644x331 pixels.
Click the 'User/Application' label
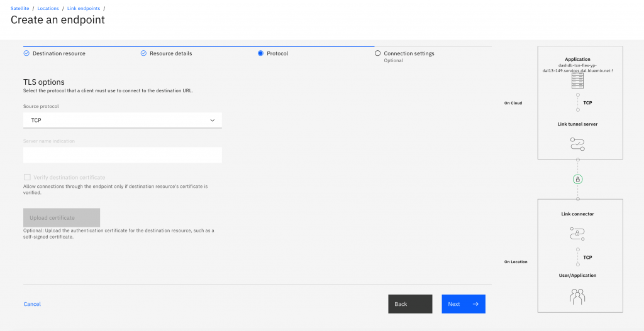coord(577,275)
